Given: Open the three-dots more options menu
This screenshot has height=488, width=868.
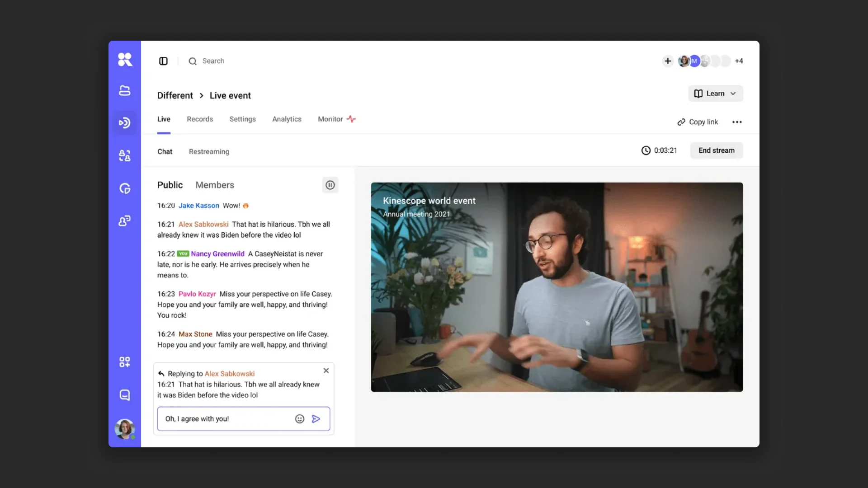Looking at the screenshot, I should [737, 122].
